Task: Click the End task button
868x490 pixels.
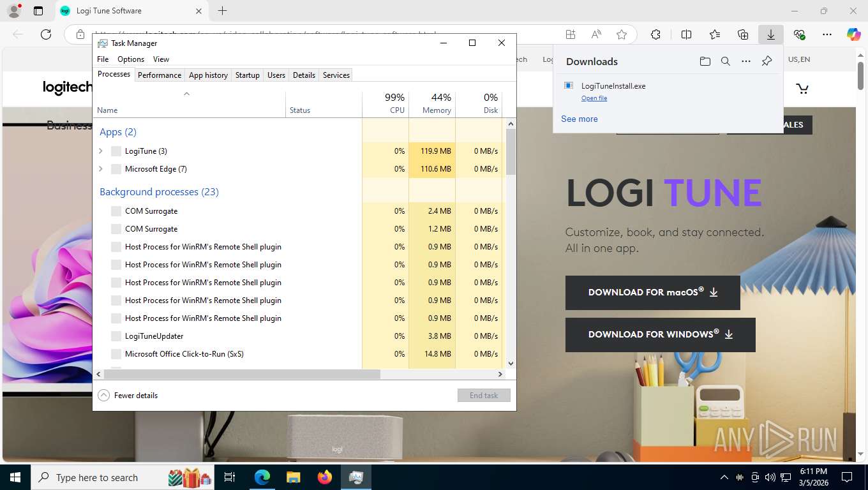Action: [x=484, y=396]
